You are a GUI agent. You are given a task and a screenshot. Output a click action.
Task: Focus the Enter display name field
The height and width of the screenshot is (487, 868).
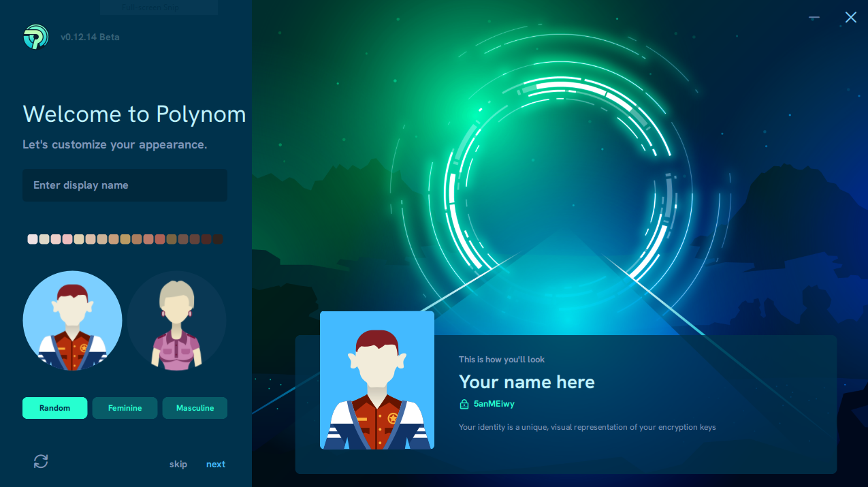[x=125, y=185]
